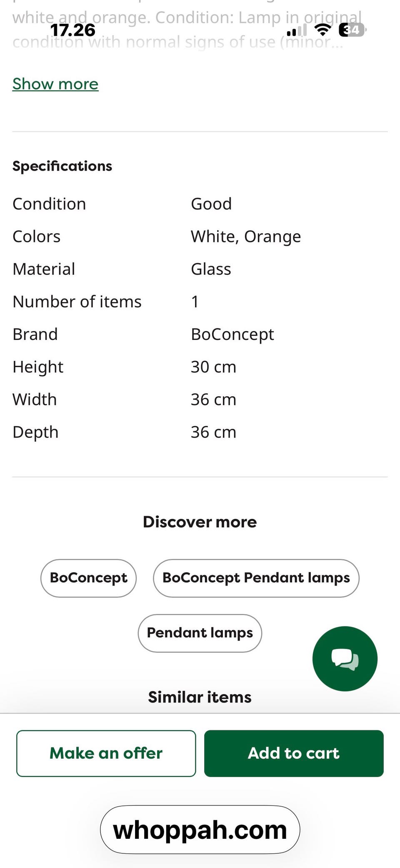The height and width of the screenshot is (868, 400).
Task: Tap the Specifications section heading
Action: 62,166
